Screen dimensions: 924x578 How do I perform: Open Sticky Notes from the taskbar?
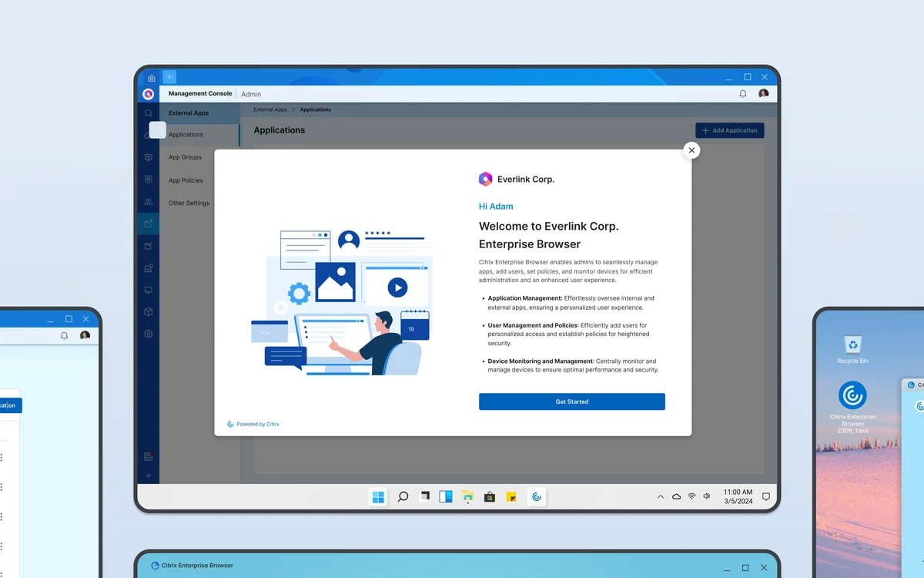pos(511,497)
